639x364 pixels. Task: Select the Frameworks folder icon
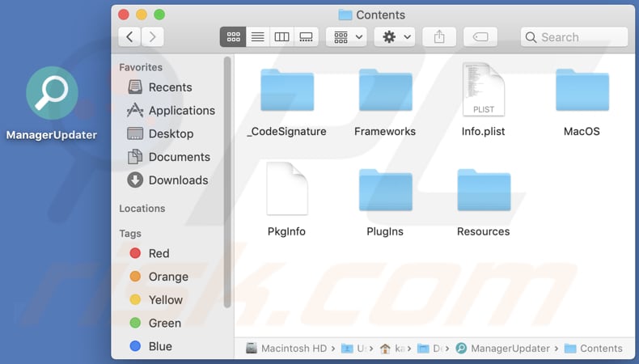386,90
